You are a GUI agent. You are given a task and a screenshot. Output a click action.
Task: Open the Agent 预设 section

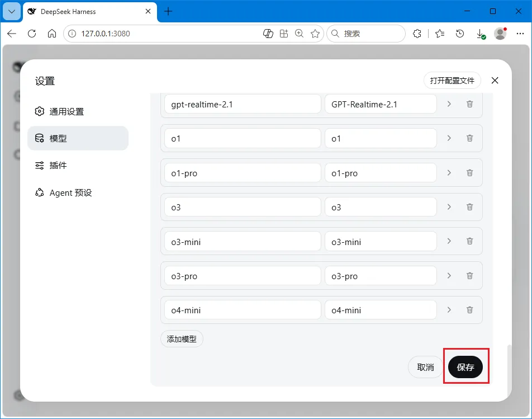click(78, 192)
